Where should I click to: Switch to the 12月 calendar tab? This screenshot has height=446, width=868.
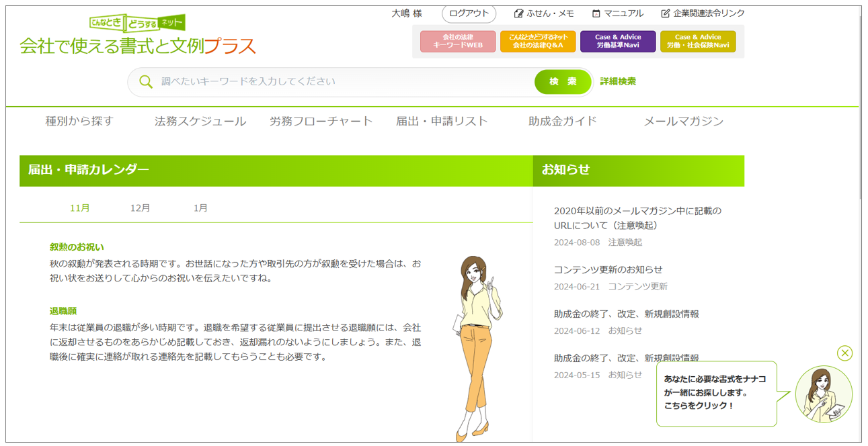click(140, 208)
